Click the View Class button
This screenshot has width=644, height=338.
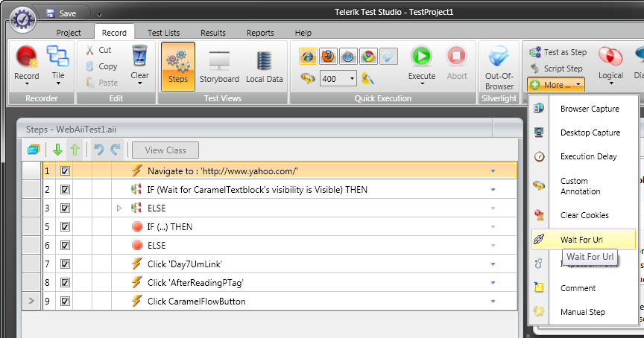coord(165,150)
